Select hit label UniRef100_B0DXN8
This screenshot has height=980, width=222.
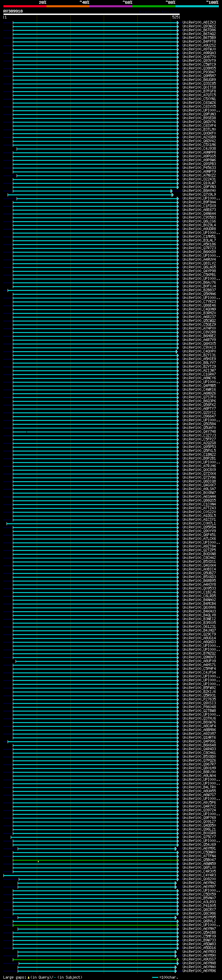tap(199, 554)
